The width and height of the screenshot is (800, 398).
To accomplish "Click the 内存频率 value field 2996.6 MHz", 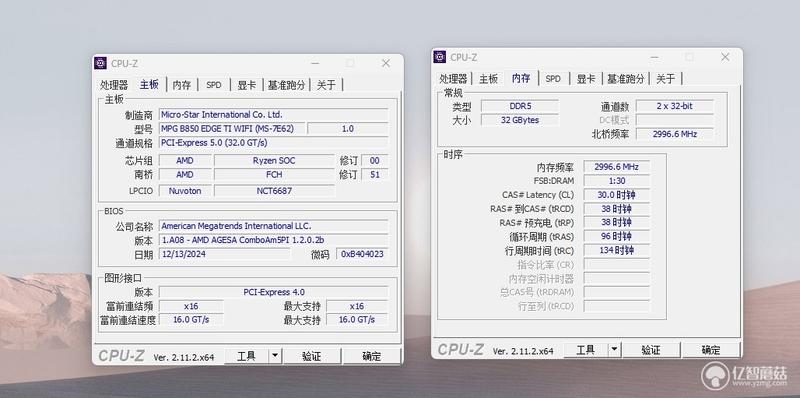I will (617, 167).
